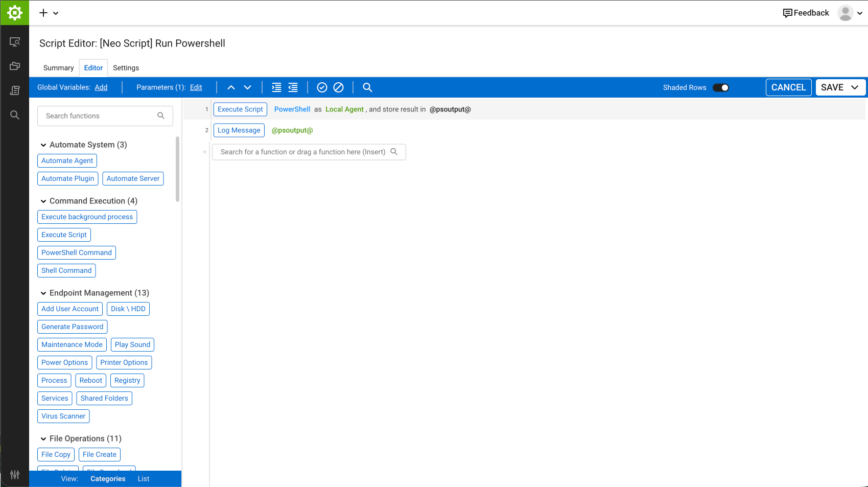Click Edit link for Parameters
This screenshot has height=487, width=868.
tap(196, 87)
